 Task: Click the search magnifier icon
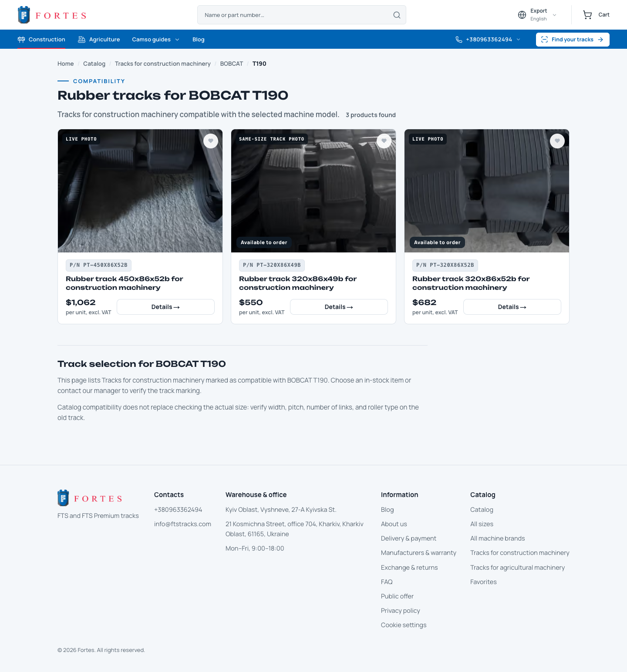click(397, 15)
